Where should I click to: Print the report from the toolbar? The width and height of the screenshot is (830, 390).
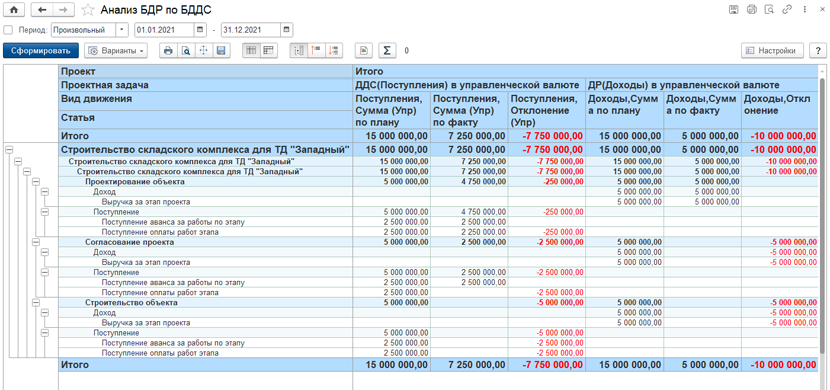pyautogui.click(x=168, y=50)
